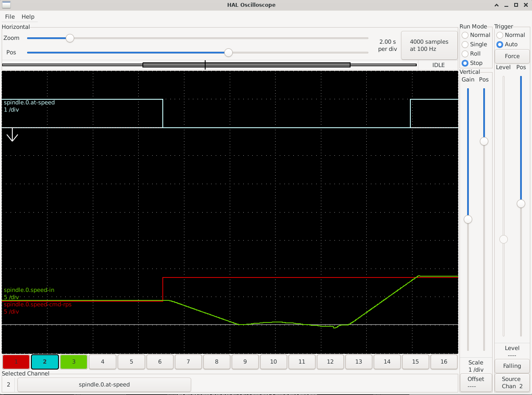Click the horizontal Pos slider handle
Viewport: 532px width, 395px height.
[228, 53]
